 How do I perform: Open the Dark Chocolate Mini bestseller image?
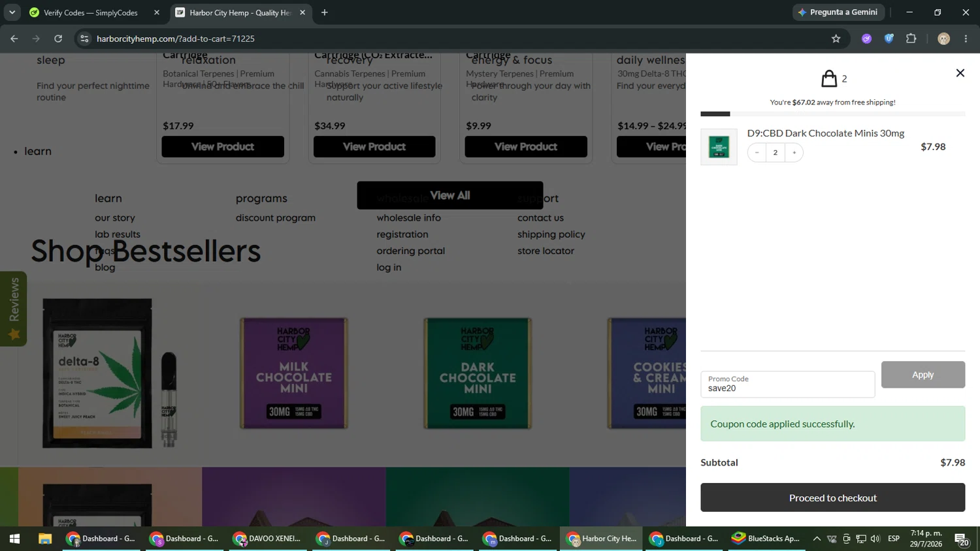pyautogui.click(x=478, y=373)
